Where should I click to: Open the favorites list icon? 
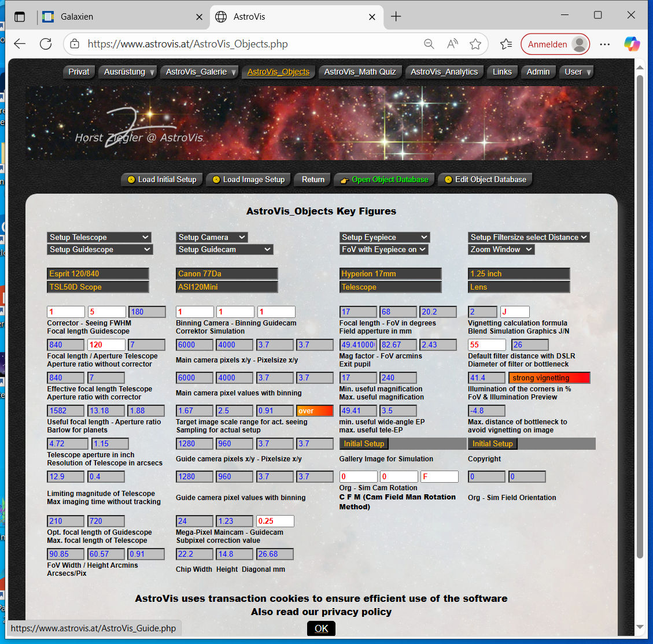506,44
